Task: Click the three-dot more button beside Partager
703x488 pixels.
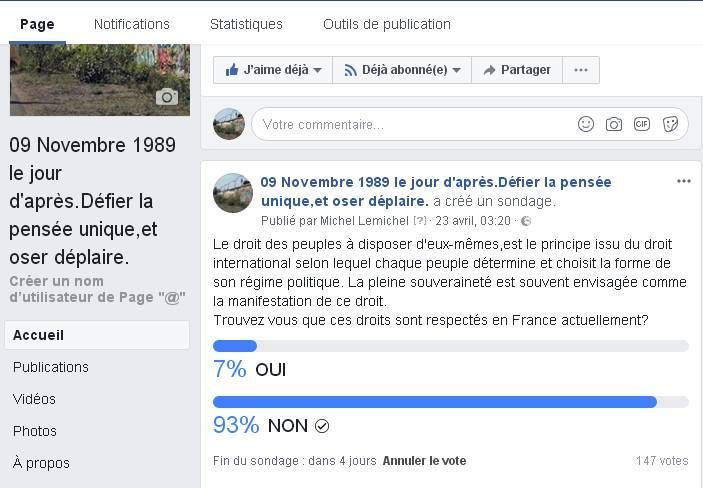Action: (581, 70)
